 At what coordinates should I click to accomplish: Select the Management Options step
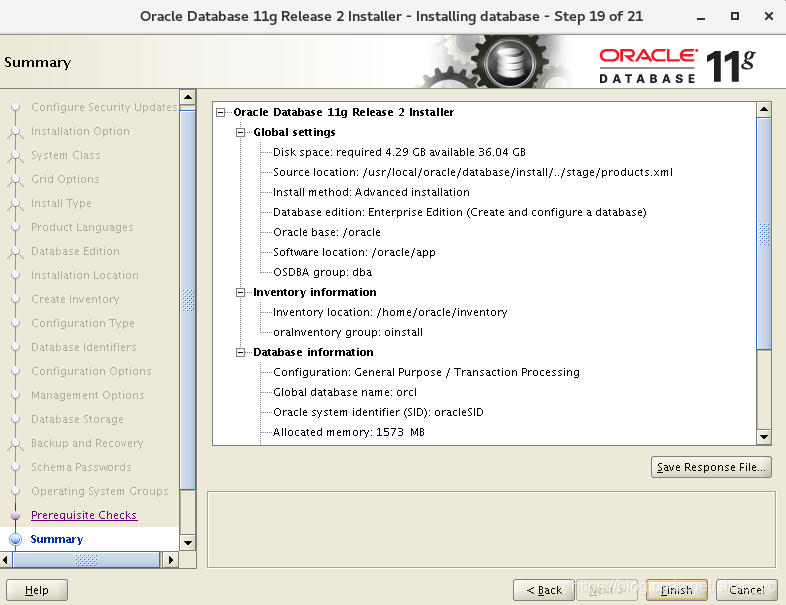point(88,395)
